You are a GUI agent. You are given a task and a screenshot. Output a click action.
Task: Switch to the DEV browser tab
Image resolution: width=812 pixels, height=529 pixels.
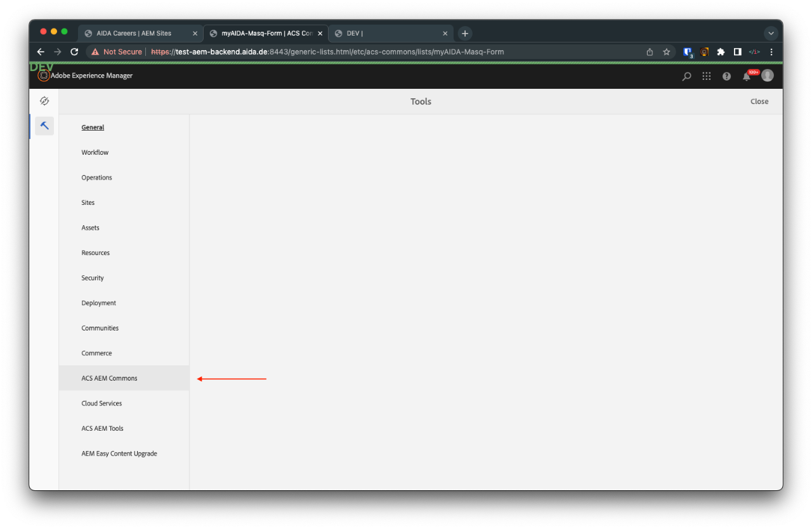point(387,34)
